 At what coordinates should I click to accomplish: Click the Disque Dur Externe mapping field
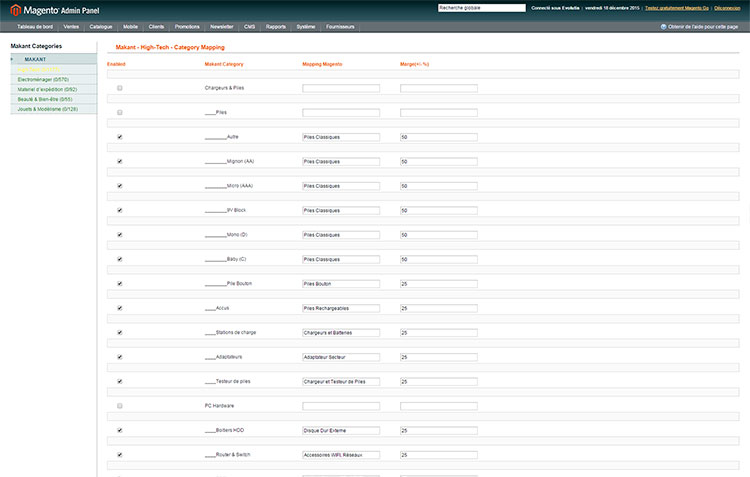point(341,430)
